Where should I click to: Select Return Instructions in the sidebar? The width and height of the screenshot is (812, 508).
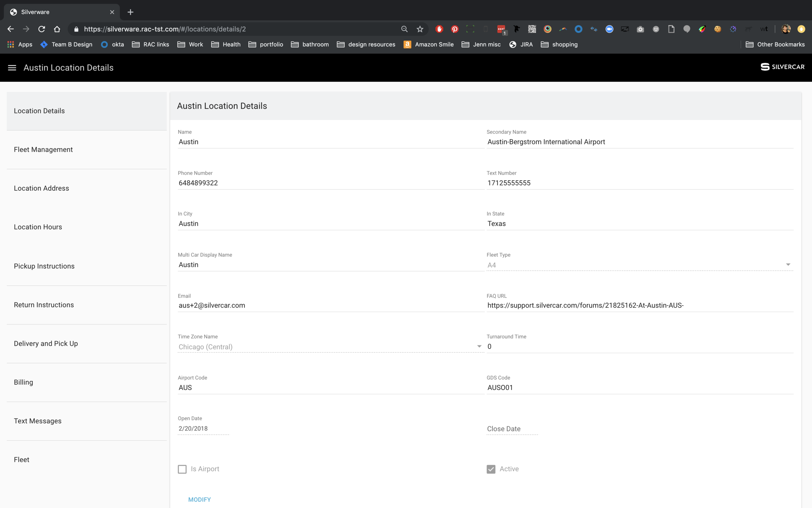click(87, 305)
